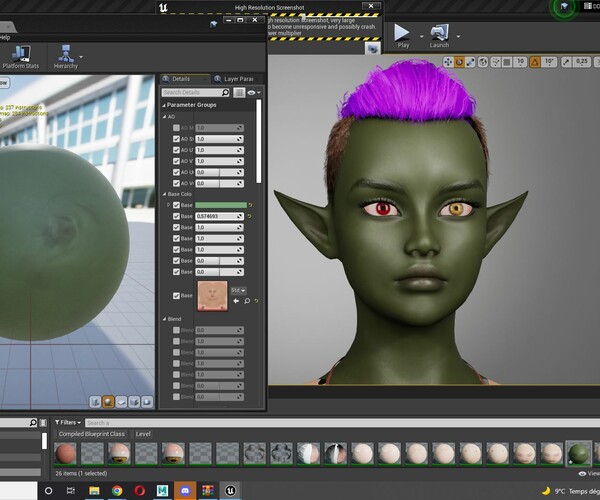Click the source control icon at top right
Image resolution: width=600 pixels, height=500 pixels.
[x=564, y=6]
